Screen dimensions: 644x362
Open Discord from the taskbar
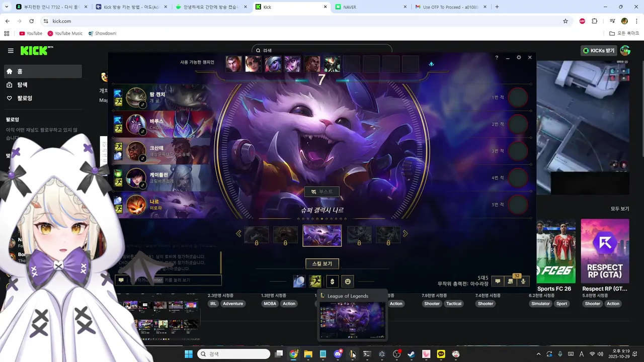338,354
